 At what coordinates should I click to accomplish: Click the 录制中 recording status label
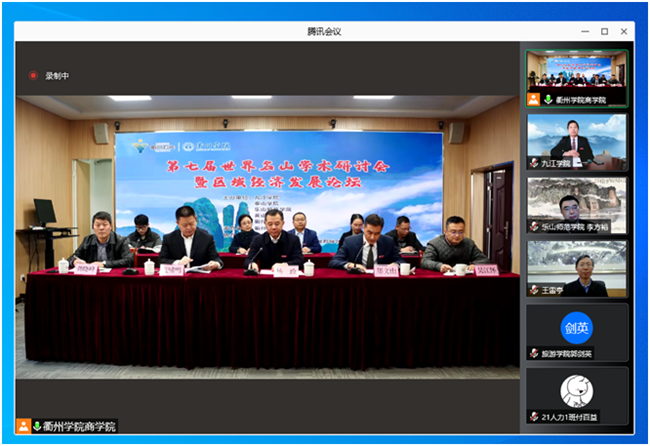56,75
